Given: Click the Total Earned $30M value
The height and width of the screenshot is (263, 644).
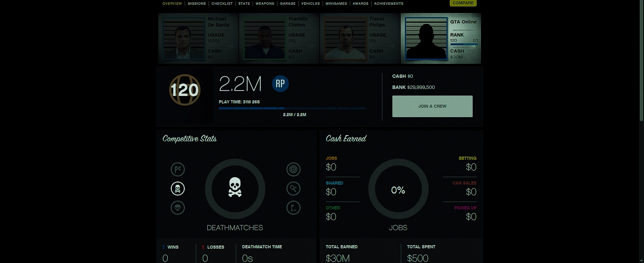Looking at the screenshot, I should [338, 258].
